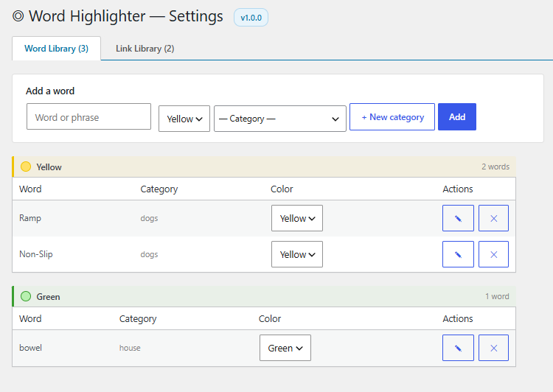Viewport: 553px width, 392px height.
Task: Click the New category button
Action: pyautogui.click(x=392, y=116)
